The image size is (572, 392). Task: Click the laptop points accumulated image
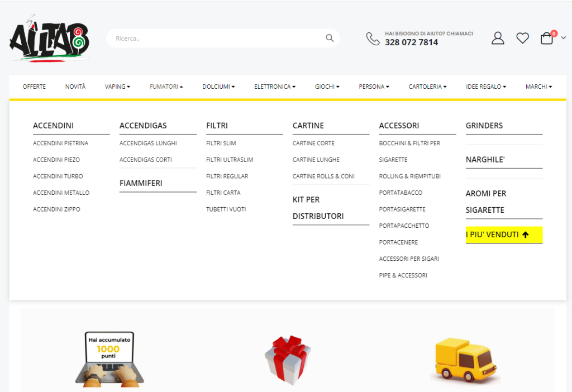click(109, 360)
